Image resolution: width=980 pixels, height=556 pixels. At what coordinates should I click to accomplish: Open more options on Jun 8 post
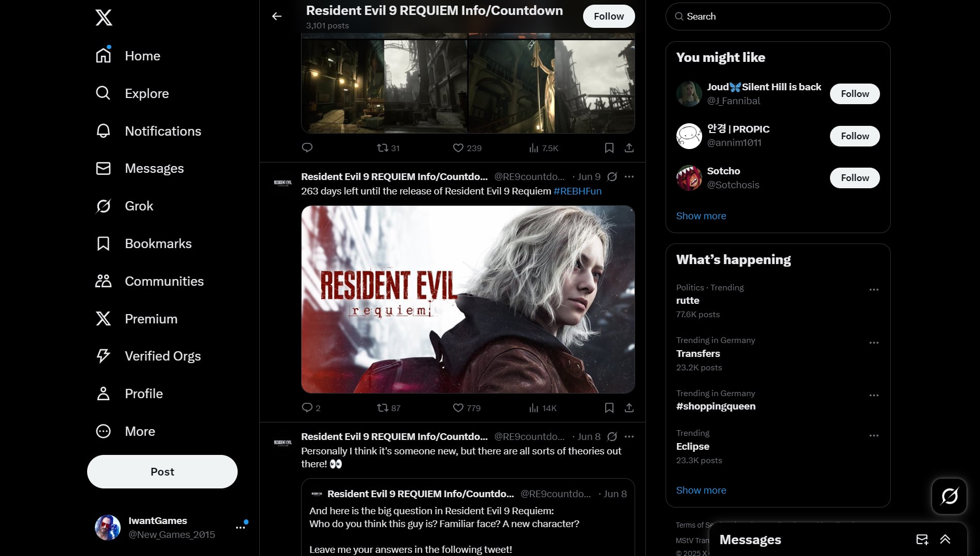click(x=629, y=437)
